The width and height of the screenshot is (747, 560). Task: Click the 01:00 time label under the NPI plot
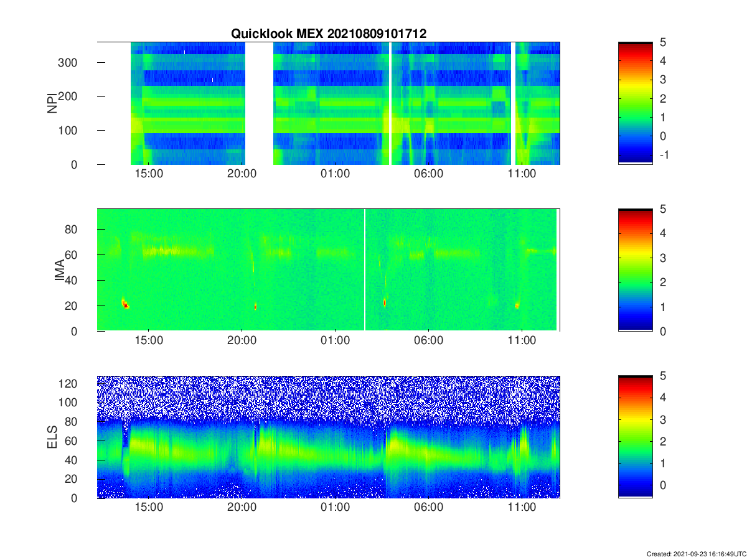click(336, 174)
